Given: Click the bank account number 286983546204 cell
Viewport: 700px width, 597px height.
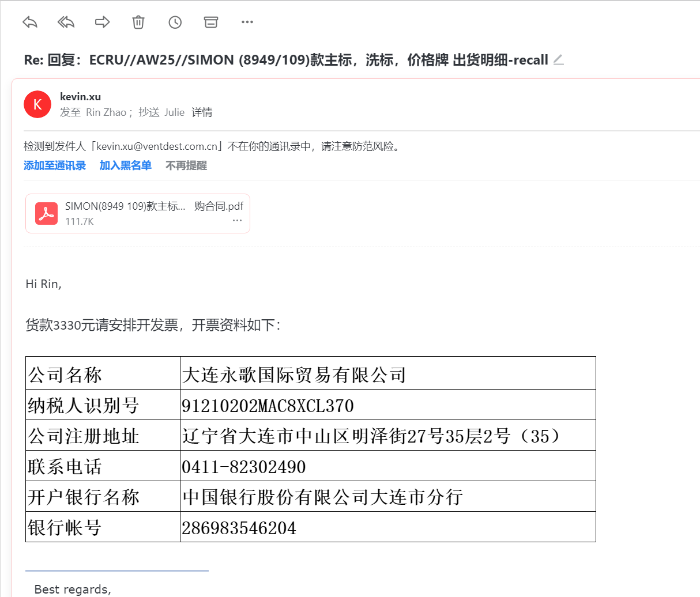Looking at the screenshot, I should (239, 527).
